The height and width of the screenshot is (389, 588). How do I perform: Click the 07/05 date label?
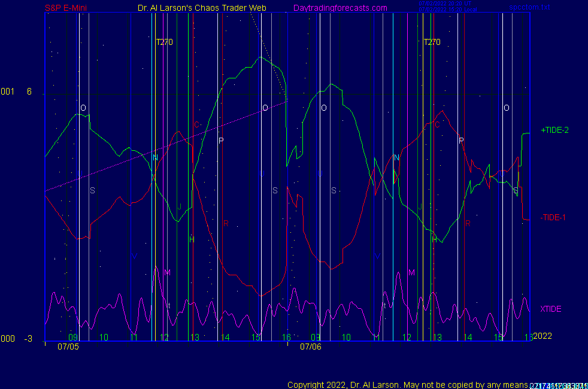68,347
